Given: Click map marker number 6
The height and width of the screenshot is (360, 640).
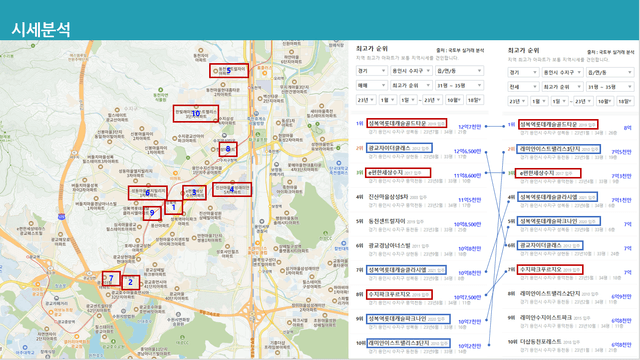Looking at the screenshot, I should [x=147, y=193].
